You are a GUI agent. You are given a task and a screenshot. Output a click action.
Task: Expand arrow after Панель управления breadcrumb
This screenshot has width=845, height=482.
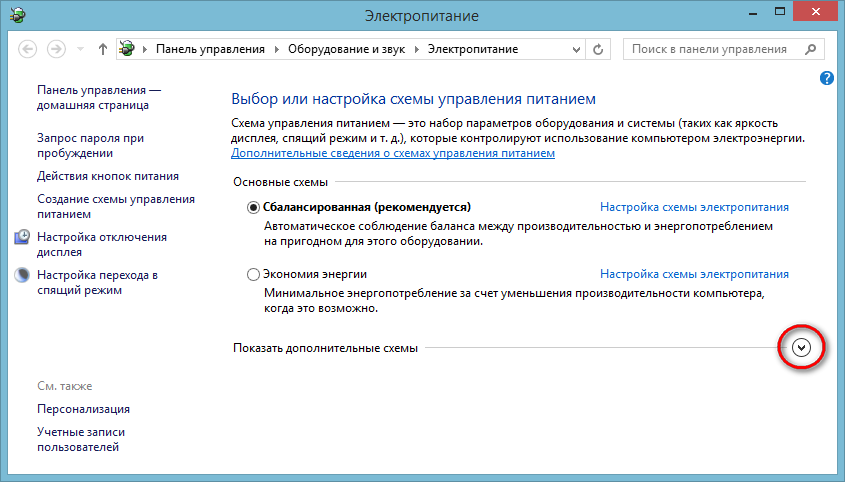(276, 50)
